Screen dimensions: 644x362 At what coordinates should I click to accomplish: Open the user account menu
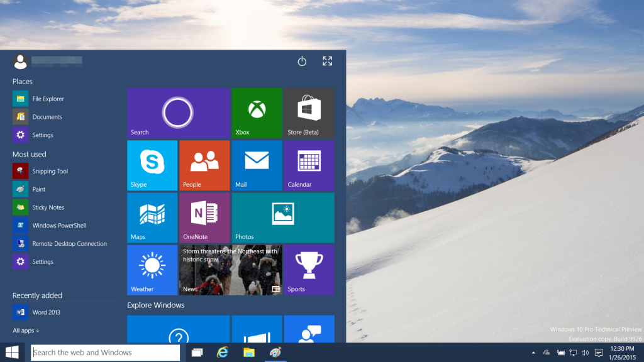click(x=21, y=61)
